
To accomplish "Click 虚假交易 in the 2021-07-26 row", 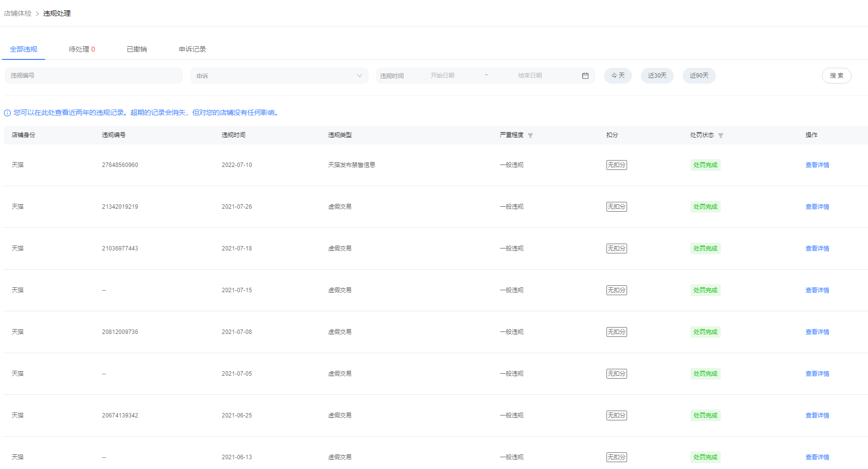I will (340, 207).
